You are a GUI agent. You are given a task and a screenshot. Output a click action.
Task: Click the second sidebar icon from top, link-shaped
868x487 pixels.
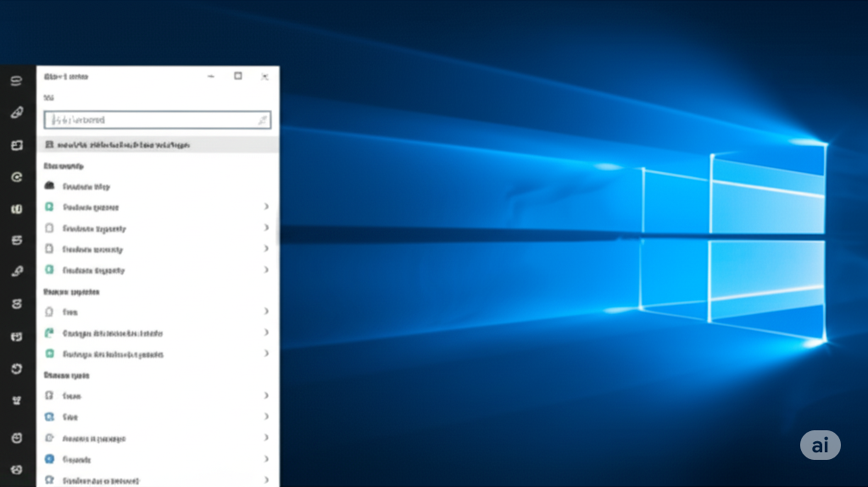click(x=17, y=113)
